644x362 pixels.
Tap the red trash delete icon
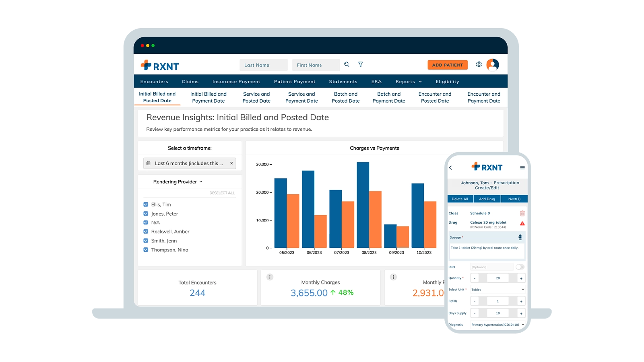[522, 213]
